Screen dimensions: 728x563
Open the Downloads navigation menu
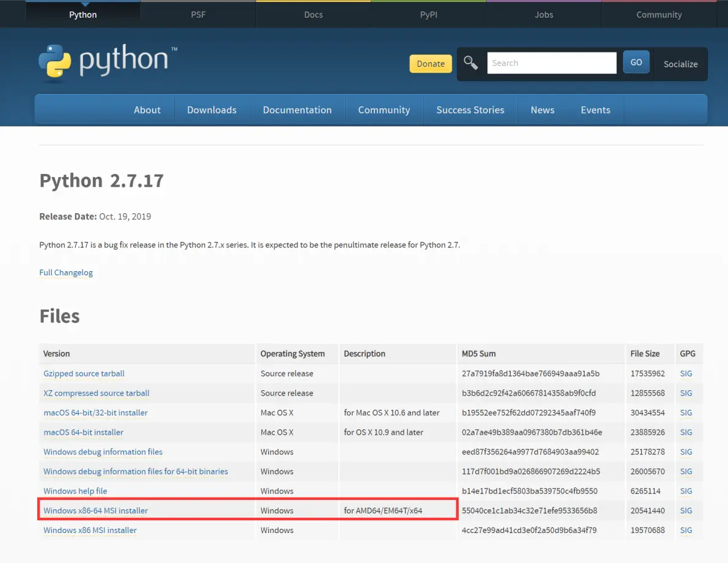(x=212, y=110)
